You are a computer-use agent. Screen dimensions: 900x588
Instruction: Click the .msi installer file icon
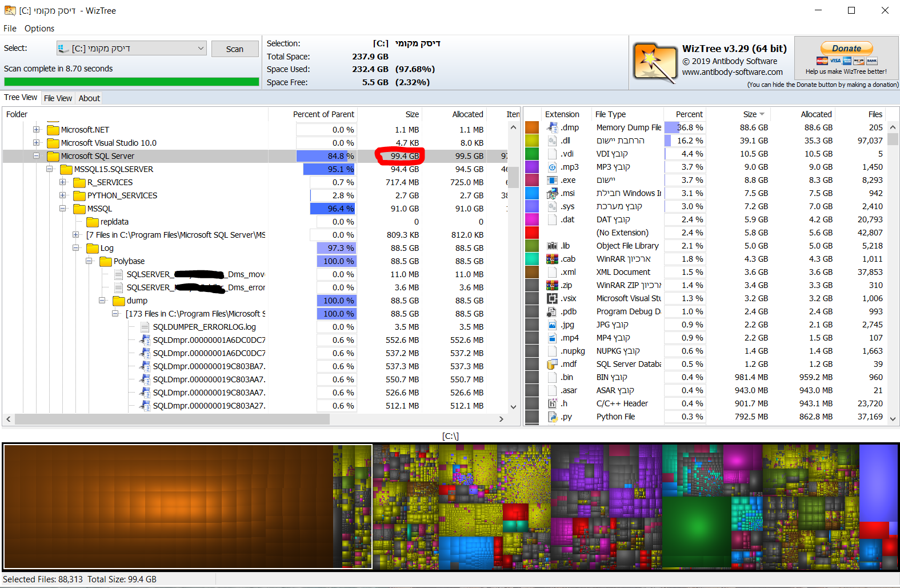tap(552, 193)
